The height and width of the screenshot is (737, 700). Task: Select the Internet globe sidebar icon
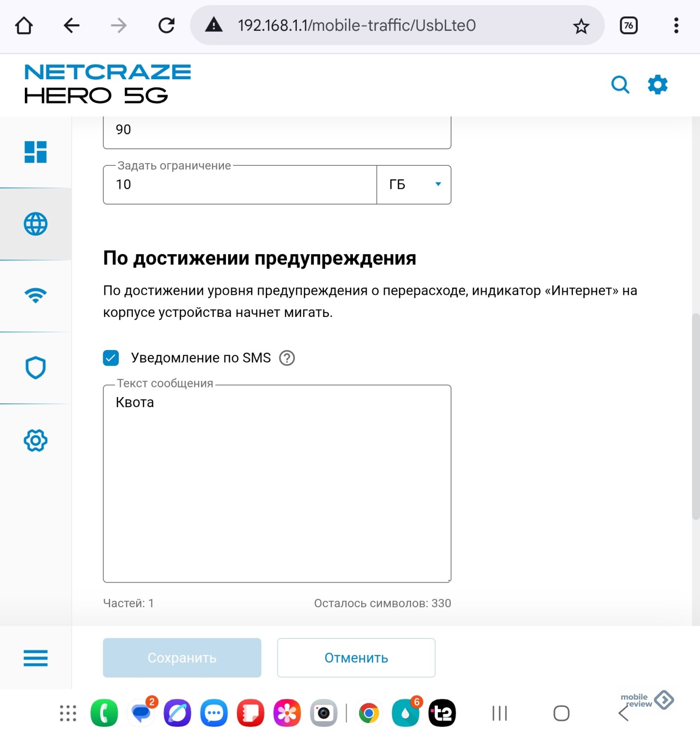click(x=35, y=224)
